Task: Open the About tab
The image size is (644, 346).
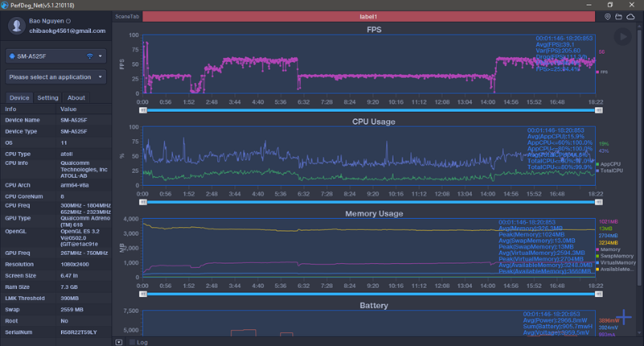Action: point(76,97)
